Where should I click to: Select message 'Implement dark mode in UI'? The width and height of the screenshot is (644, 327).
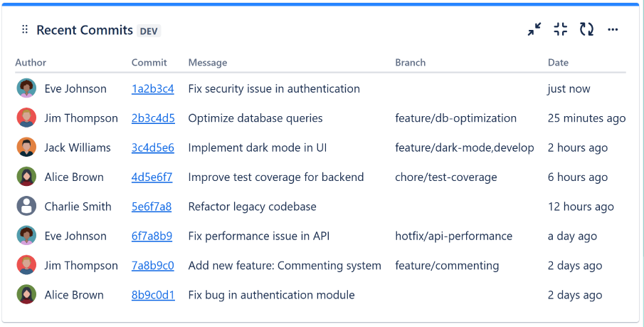[258, 147]
